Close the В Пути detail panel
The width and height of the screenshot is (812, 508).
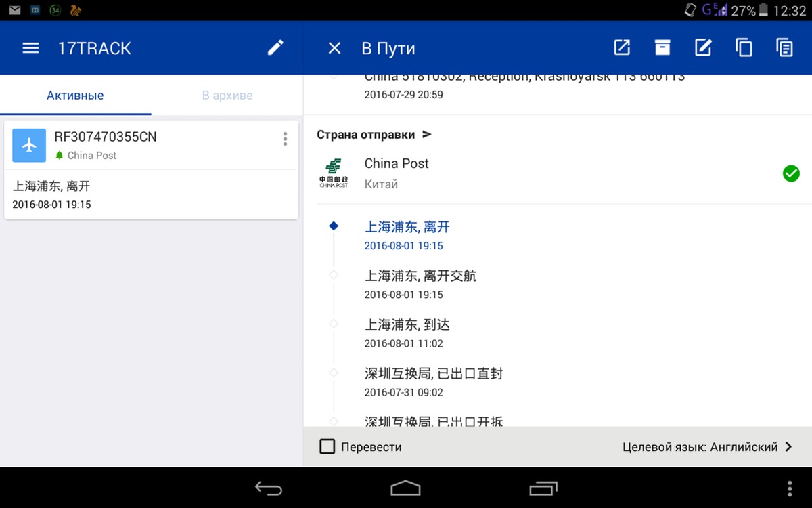(334, 48)
